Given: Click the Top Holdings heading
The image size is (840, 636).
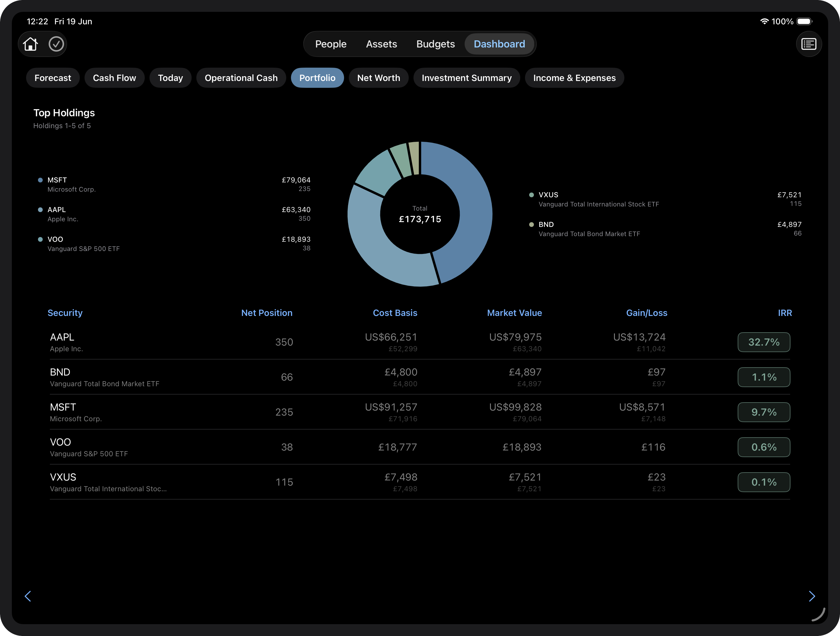Looking at the screenshot, I should coord(64,113).
